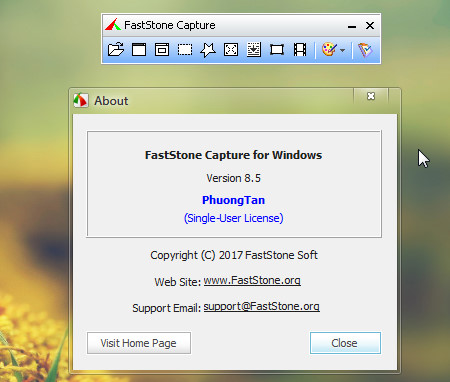The width and height of the screenshot is (450, 382).
Task: Select Capture Rectangular Region tool
Action: 185,50
